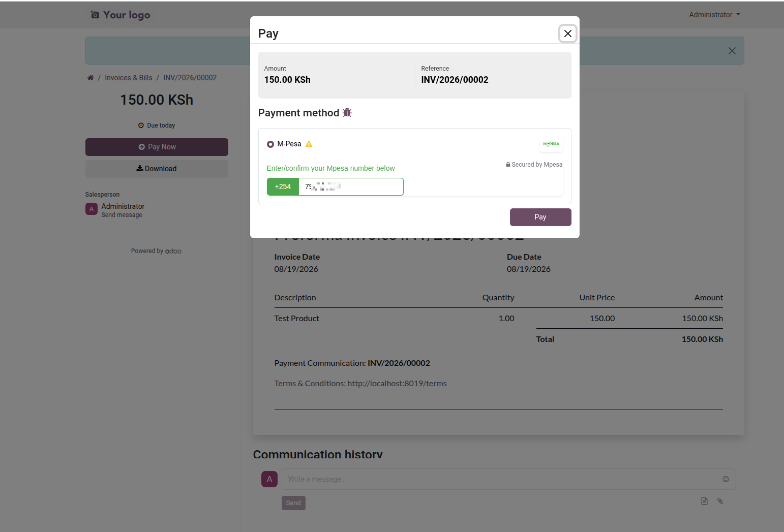Image resolution: width=784 pixels, height=532 pixels.
Task: Open the emoji picker in message box
Action: (x=726, y=479)
